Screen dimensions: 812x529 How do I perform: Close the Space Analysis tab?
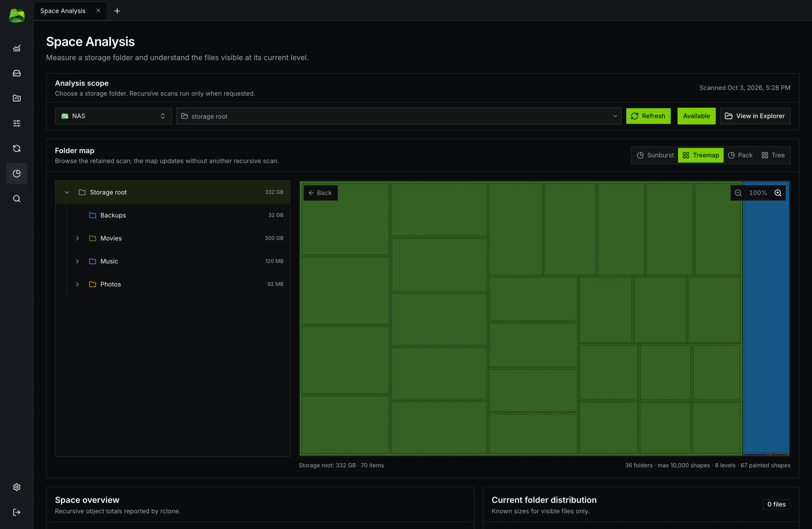(98, 10)
